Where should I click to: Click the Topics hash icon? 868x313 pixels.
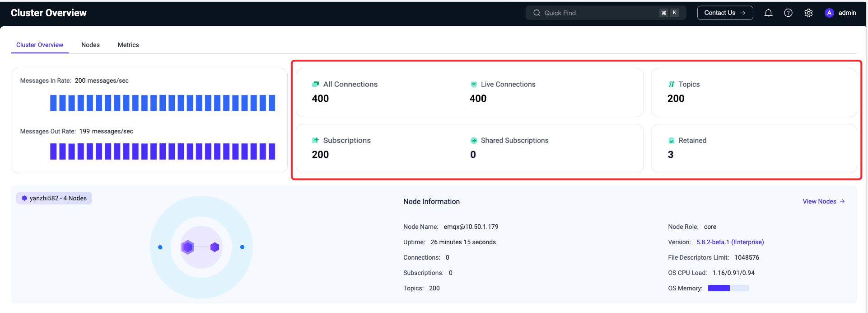[x=672, y=84]
